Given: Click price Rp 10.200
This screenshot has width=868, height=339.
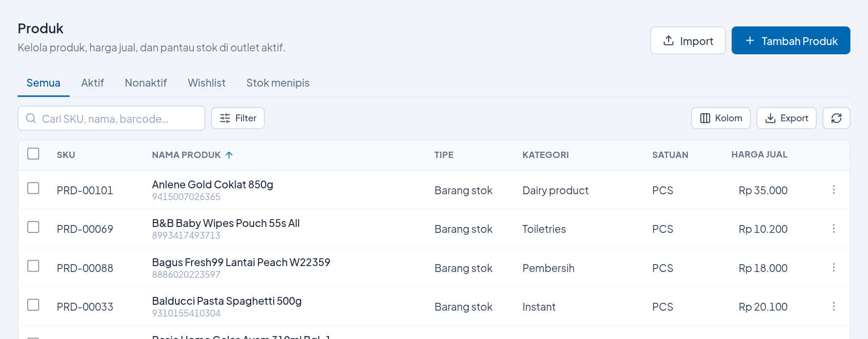Looking at the screenshot, I should pyautogui.click(x=763, y=229).
